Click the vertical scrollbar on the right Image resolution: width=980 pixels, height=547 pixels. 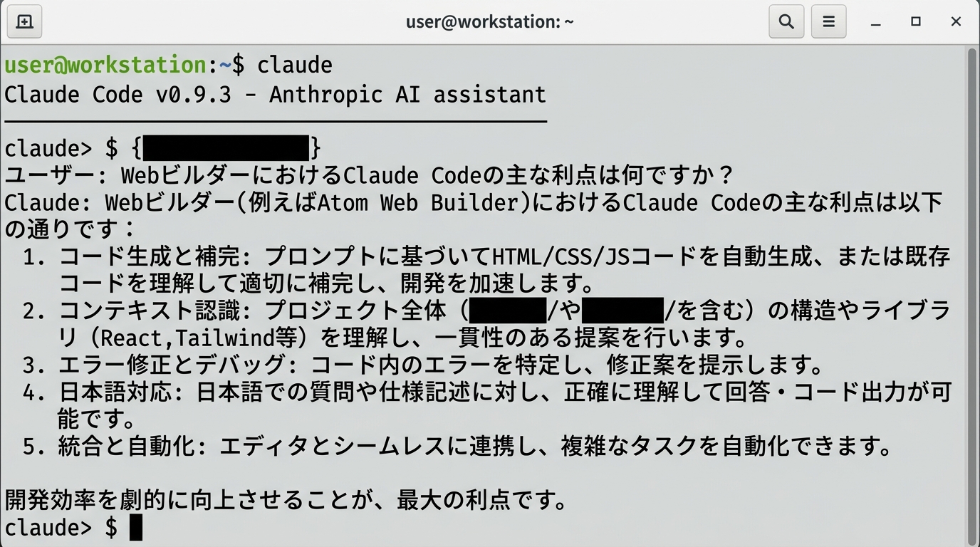[971, 285]
